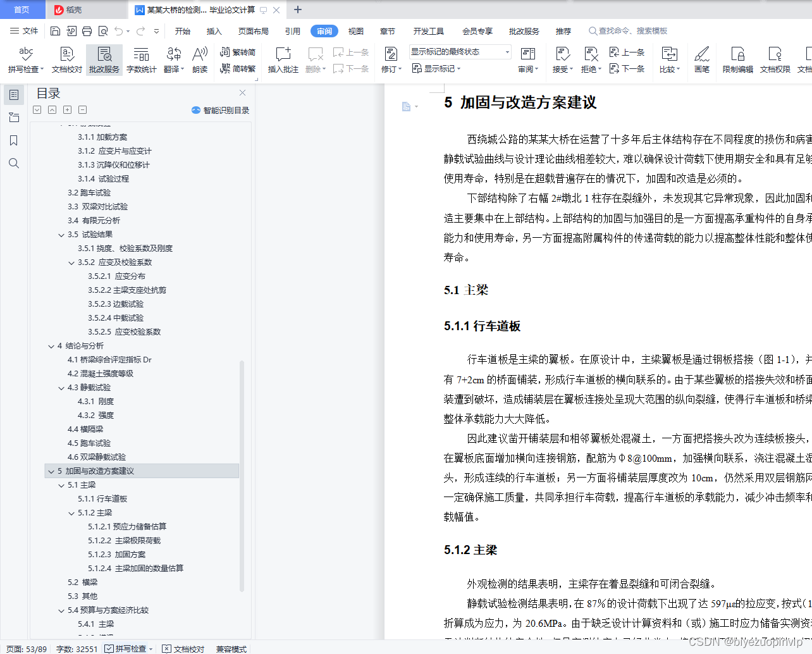Open the 批改服务 ribbon button
This screenshot has height=654, width=812.
(104, 60)
